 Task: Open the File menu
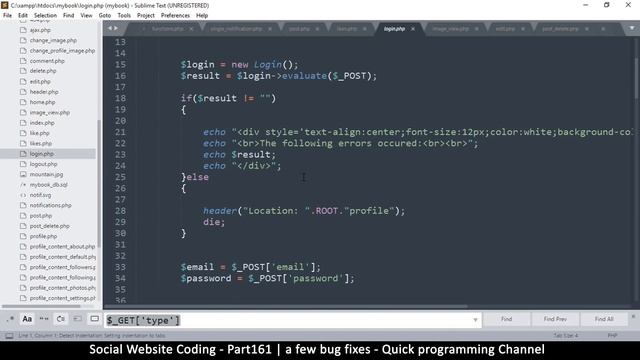pyautogui.click(x=7, y=16)
